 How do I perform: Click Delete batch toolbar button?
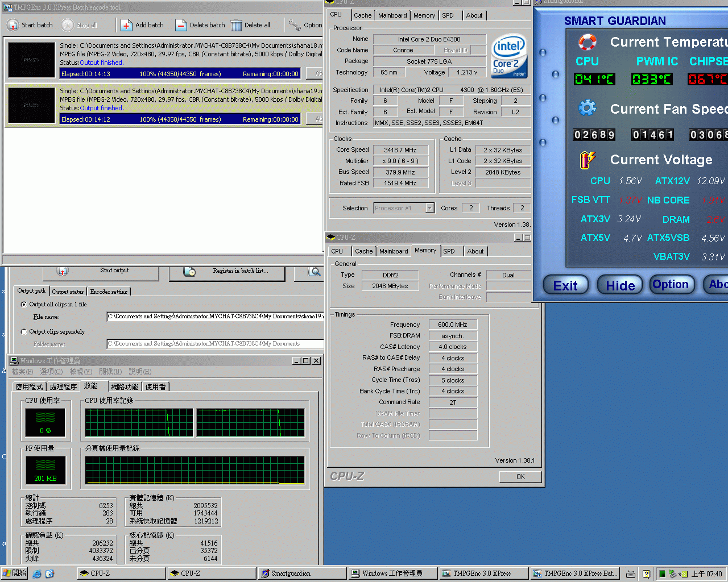coord(200,25)
